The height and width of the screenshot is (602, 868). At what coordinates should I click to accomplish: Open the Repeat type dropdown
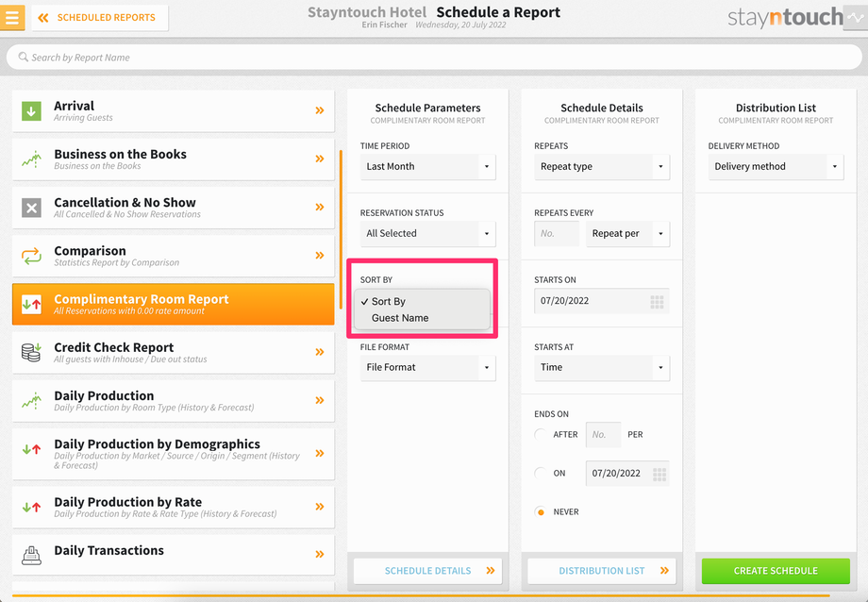602,167
